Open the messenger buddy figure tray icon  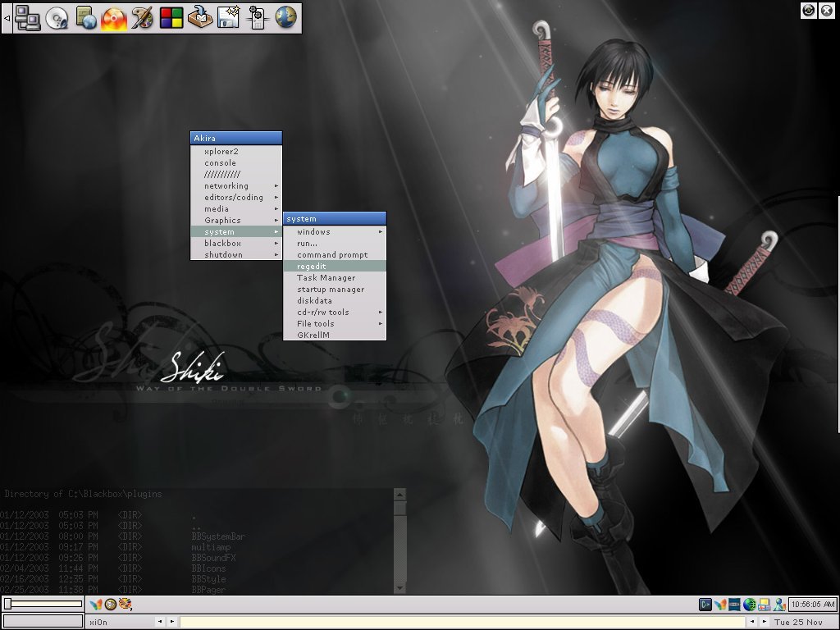[779, 605]
